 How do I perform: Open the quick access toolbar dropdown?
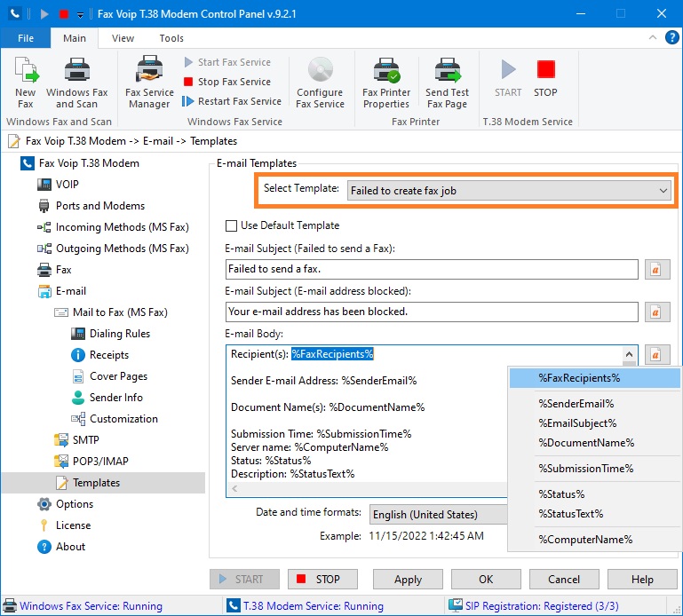[80, 15]
